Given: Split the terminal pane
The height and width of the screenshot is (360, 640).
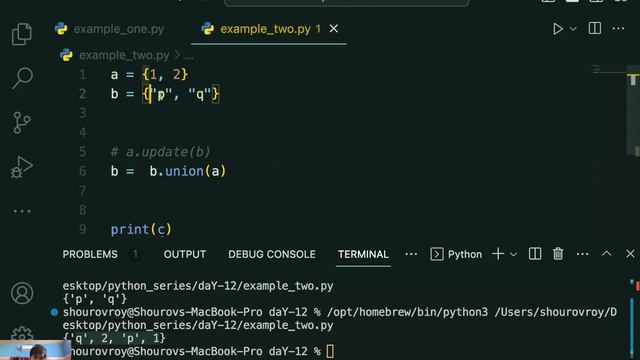Looking at the screenshot, I should coord(535,254).
